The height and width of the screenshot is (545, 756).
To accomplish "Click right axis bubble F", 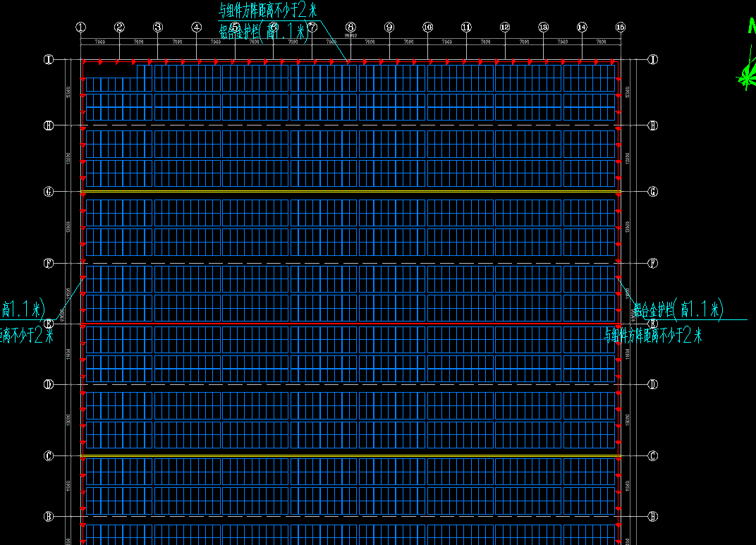I will 653,263.
